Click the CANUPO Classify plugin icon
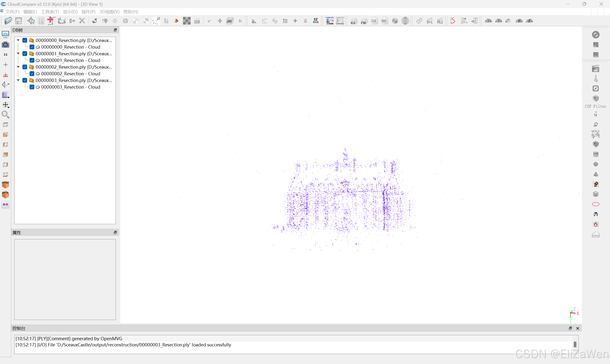This screenshot has width=610, height=364. (340, 21)
